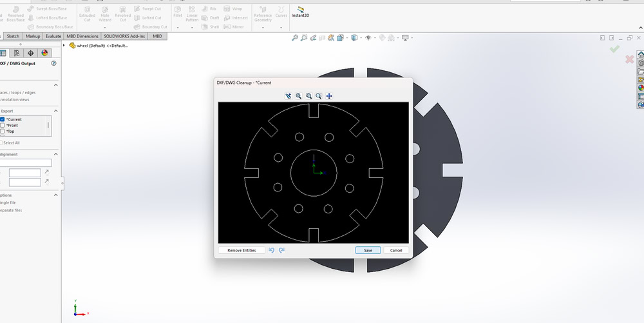644x323 pixels.
Task: Collapse the Options section
Action: click(56, 195)
